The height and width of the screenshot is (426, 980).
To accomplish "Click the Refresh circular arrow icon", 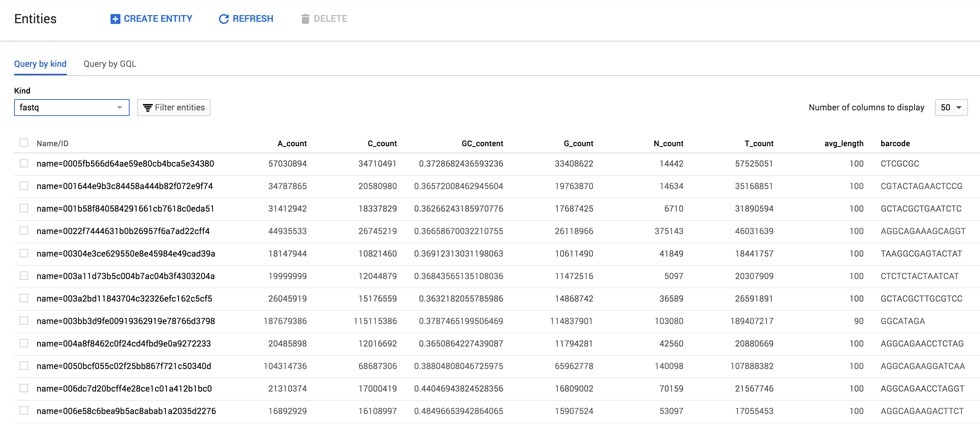I will pos(224,19).
